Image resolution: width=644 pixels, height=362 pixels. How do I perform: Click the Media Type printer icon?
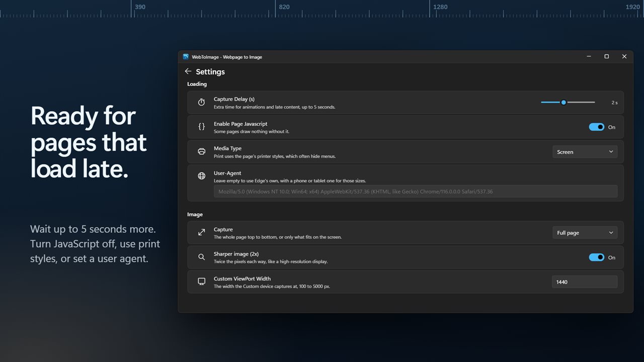tap(201, 151)
